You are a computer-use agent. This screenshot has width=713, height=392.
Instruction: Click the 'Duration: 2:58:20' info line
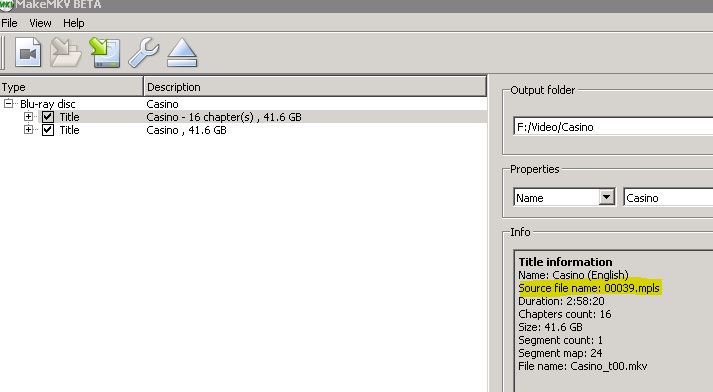point(561,301)
